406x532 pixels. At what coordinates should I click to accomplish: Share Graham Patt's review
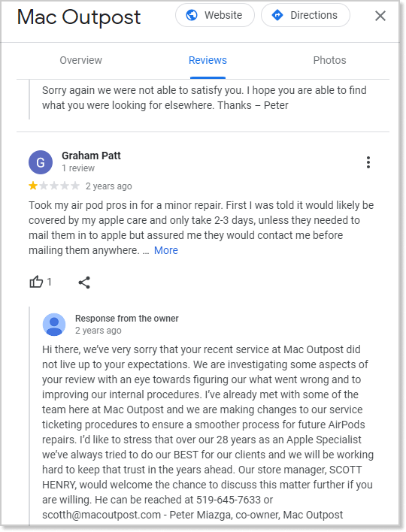(84, 283)
